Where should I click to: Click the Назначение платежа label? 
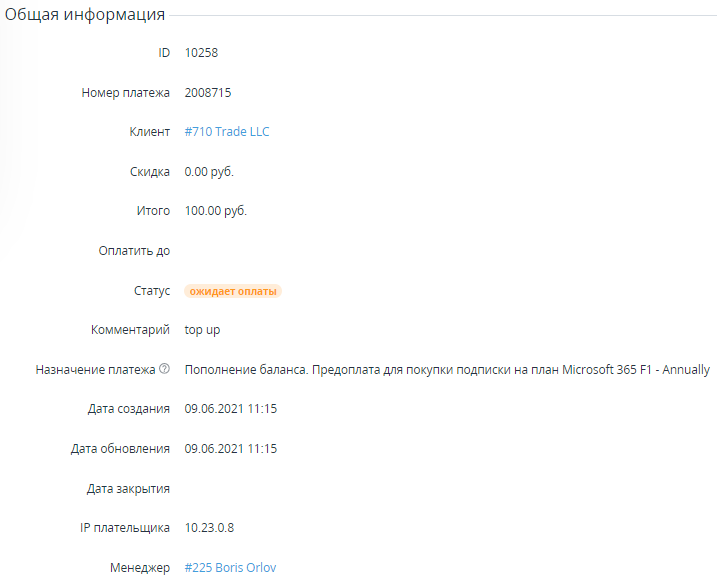(x=95, y=370)
